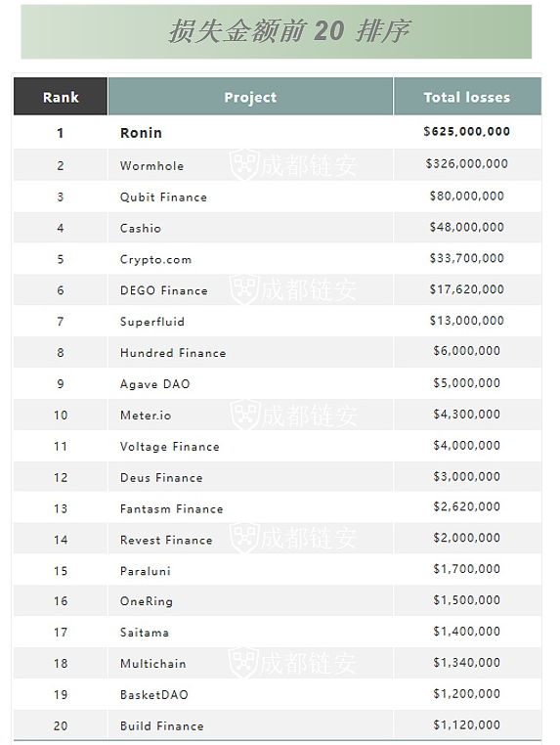The image size is (560, 745).
Task: Click the watermark logo beside Wormhole
Action: tap(244, 164)
